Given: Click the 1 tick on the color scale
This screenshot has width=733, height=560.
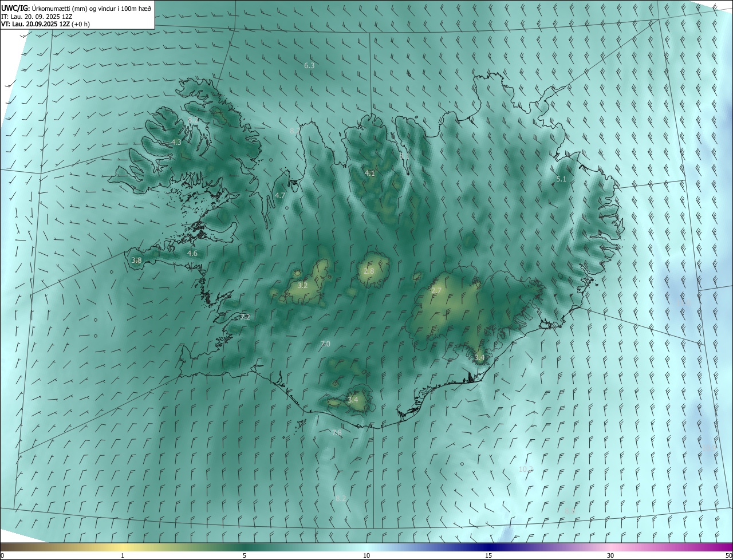Looking at the screenshot, I should click(123, 555).
